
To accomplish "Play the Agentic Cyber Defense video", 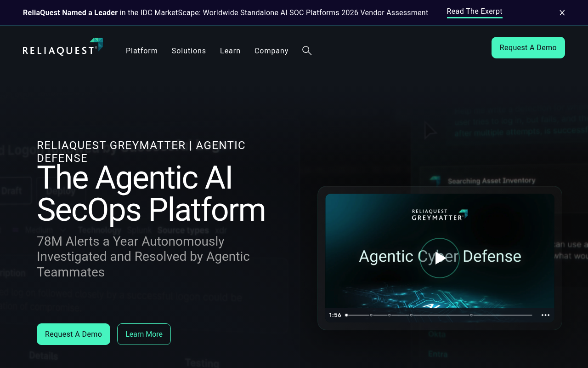I will [440, 258].
